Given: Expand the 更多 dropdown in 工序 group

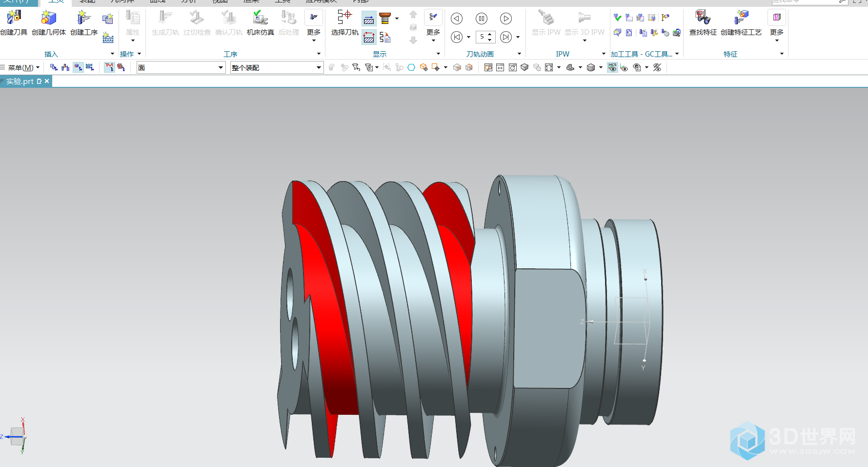Looking at the screenshot, I should click(x=314, y=41).
